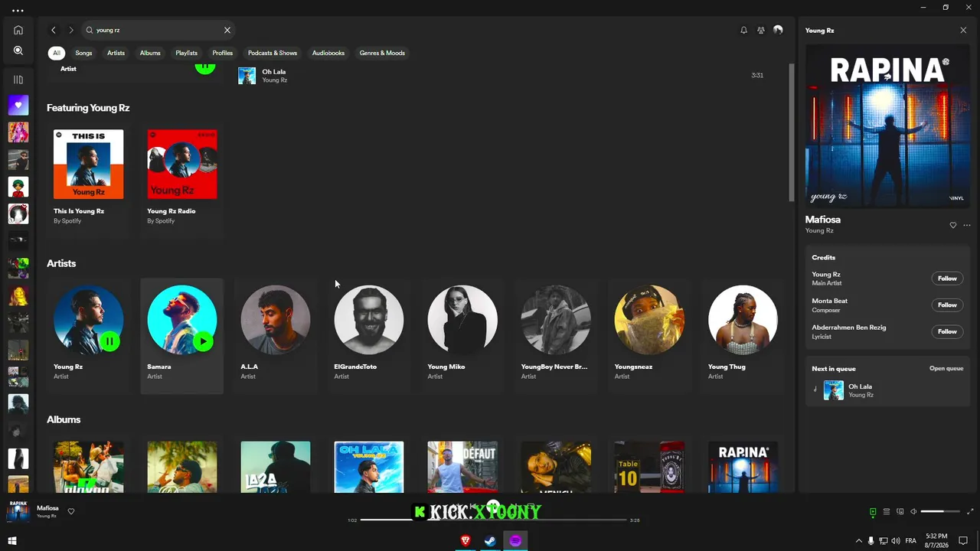The height and width of the screenshot is (551, 980).
Task: Show hidden system tray icons
Action: pyautogui.click(x=858, y=541)
